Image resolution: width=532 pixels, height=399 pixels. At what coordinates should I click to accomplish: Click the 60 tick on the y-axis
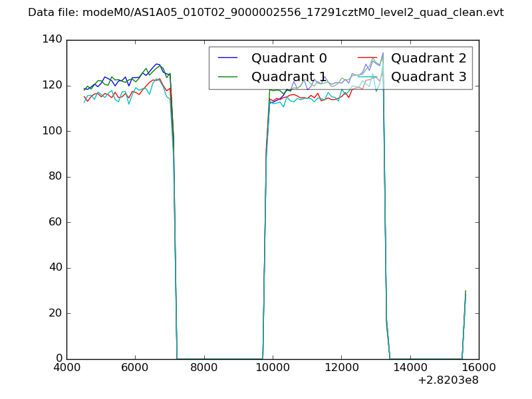point(57,222)
